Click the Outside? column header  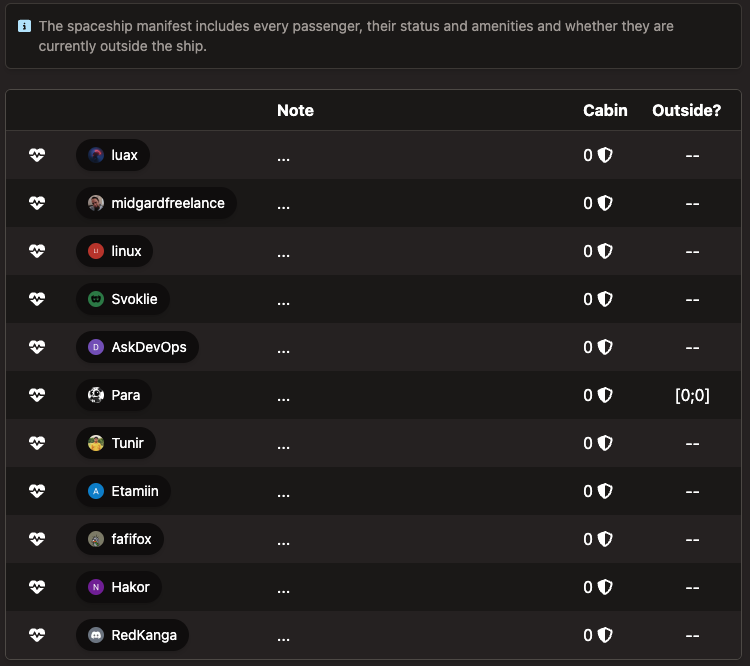[686, 111]
